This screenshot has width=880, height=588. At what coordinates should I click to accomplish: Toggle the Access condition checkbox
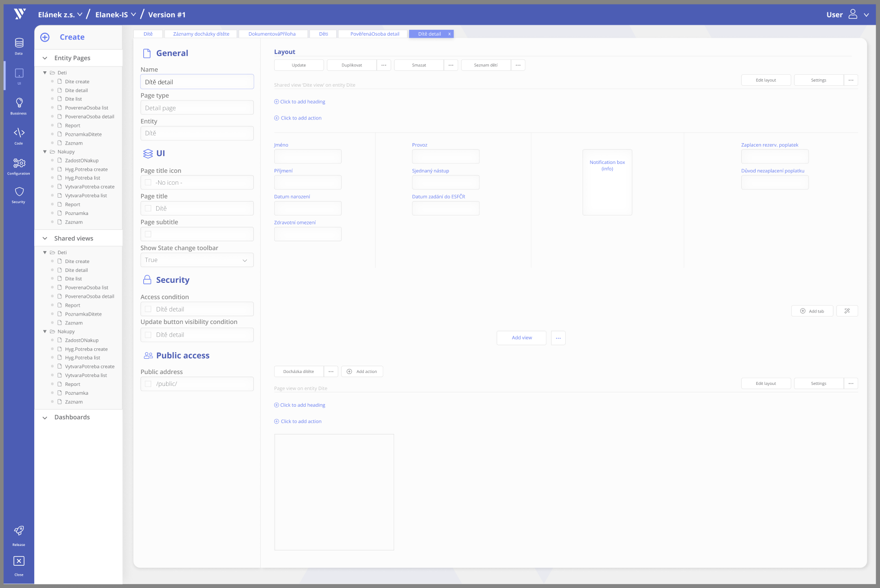pyautogui.click(x=148, y=309)
